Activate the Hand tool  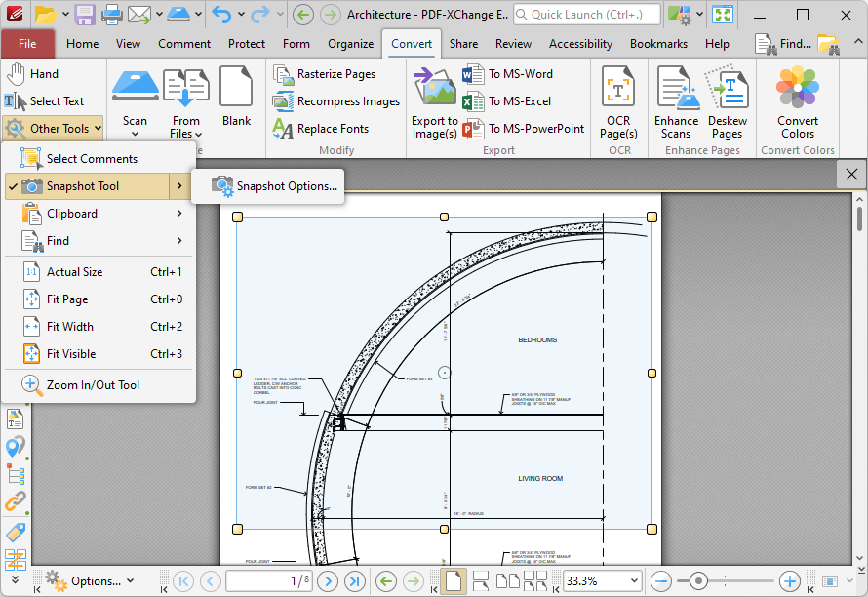click(32, 74)
